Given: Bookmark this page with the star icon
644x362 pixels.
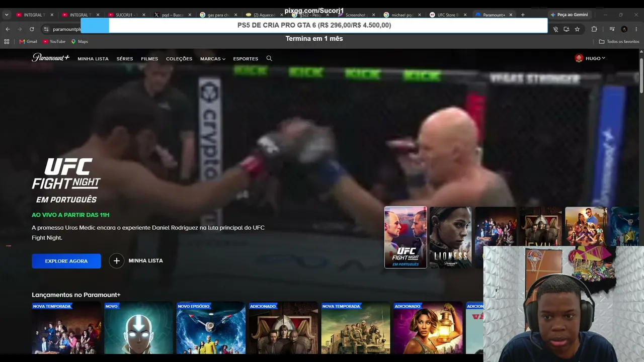Looking at the screenshot, I should pos(577,29).
